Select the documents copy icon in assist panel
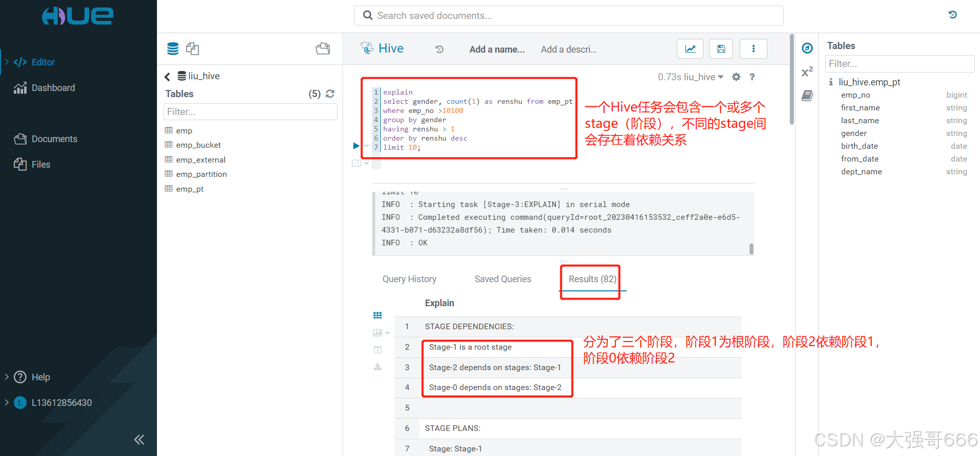Image resolution: width=980 pixels, height=456 pixels. click(x=193, y=49)
